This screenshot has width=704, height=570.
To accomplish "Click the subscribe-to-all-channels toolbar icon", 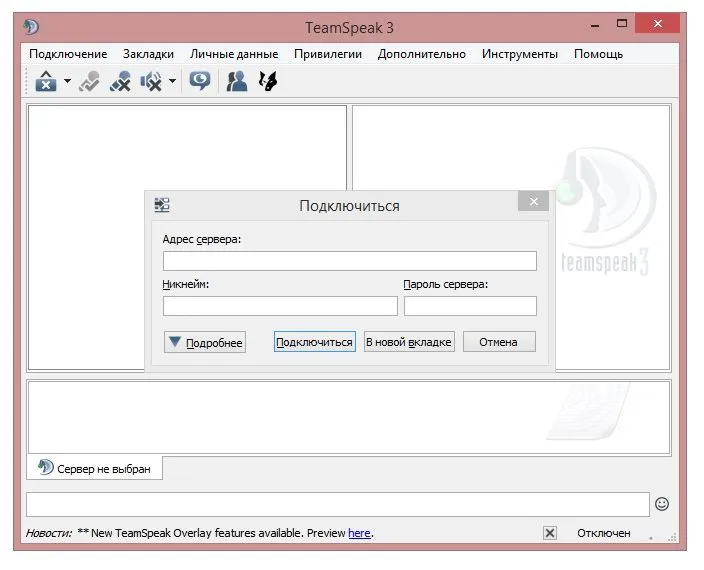I will [x=120, y=81].
